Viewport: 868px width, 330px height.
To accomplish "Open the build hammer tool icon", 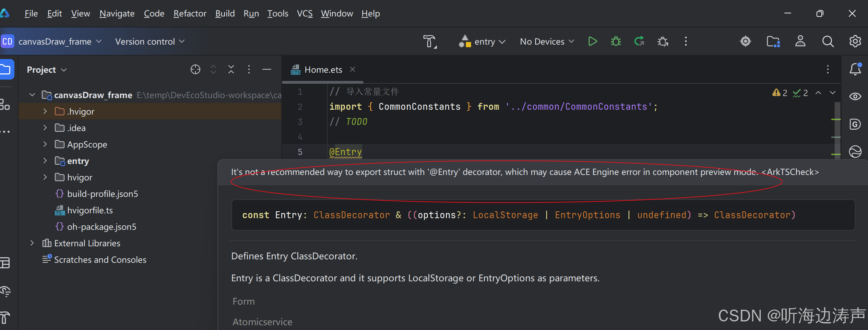I will pos(430,42).
